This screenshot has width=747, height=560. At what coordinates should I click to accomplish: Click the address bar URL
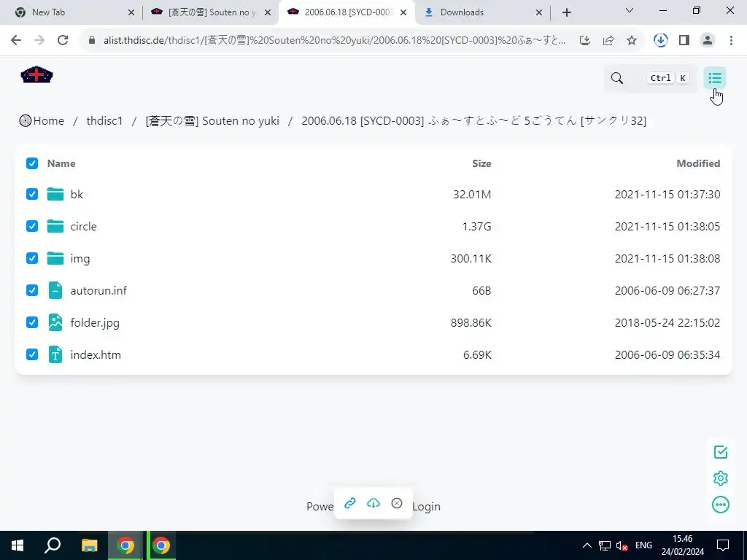coord(334,41)
